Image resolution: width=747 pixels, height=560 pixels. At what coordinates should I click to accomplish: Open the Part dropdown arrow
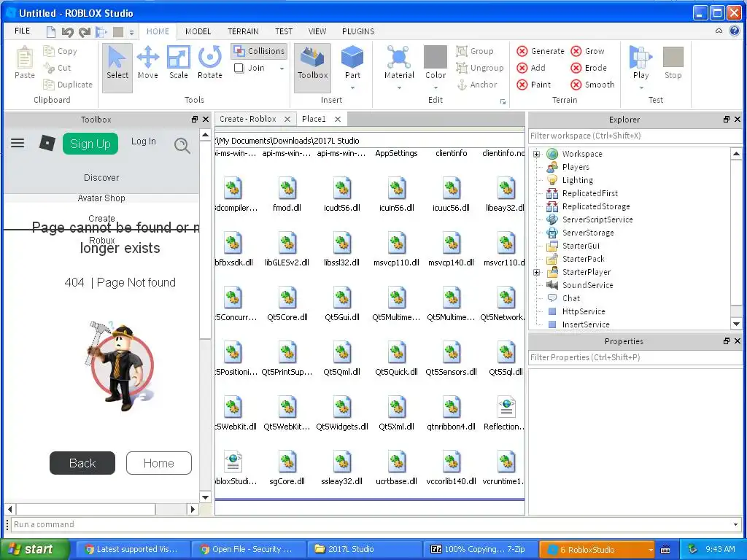pos(352,87)
